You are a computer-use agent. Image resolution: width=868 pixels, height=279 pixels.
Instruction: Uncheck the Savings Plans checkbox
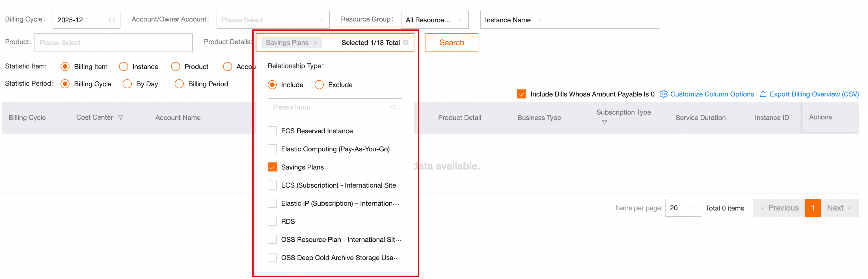click(x=272, y=167)
